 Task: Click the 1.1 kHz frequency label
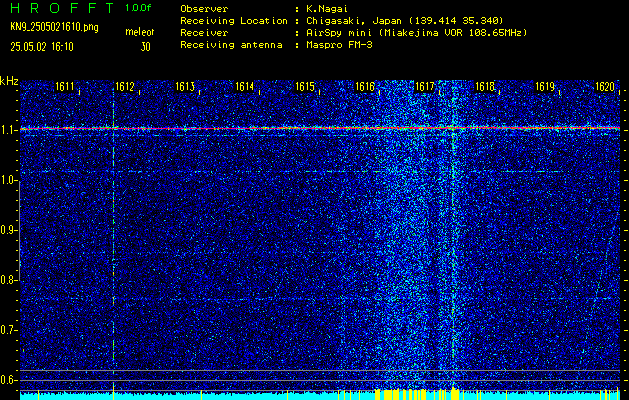point(8,131)
